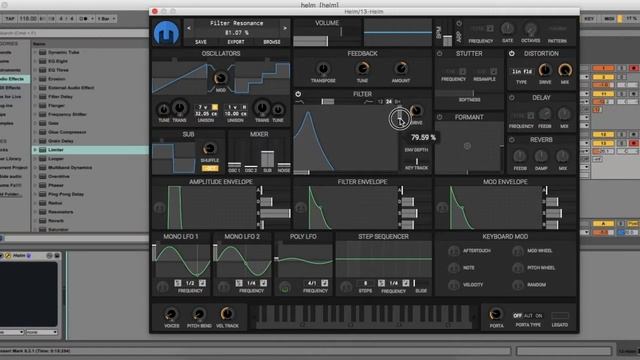Click the Mod Wheel modulation source
This screenshot has height=360, width=640.
(518, 251)
